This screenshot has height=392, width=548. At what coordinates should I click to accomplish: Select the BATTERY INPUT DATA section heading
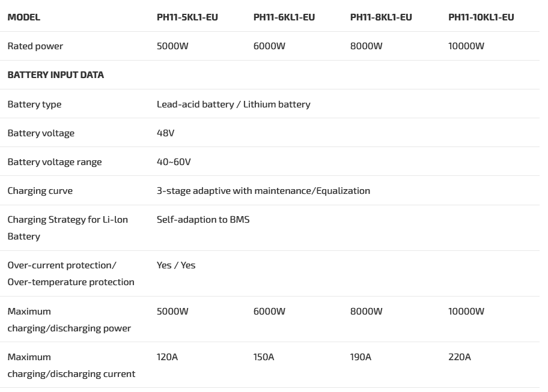(55, 75)
